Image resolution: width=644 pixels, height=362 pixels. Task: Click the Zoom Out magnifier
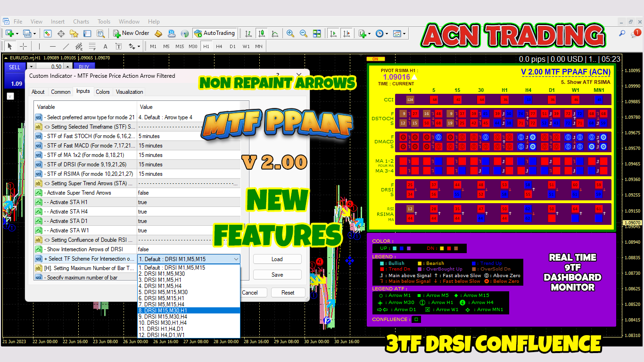click(x=304, y=33)
